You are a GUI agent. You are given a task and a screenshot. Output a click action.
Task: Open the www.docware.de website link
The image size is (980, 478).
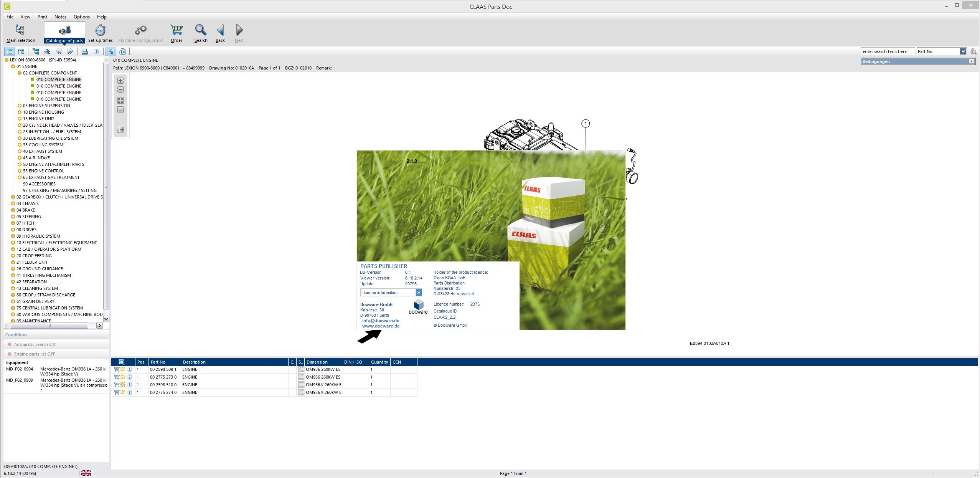(x=381, y=326)
